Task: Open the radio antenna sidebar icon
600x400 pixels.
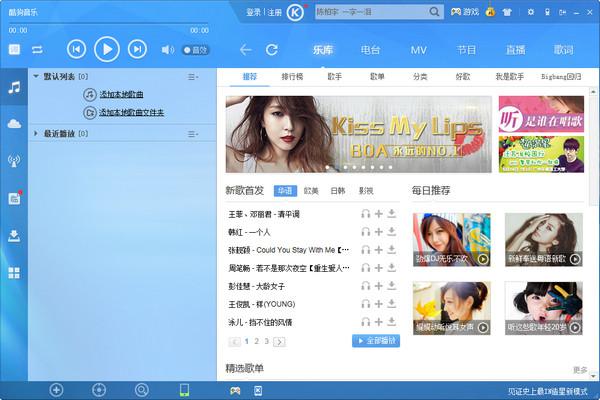Action: (x=14, y=161)
